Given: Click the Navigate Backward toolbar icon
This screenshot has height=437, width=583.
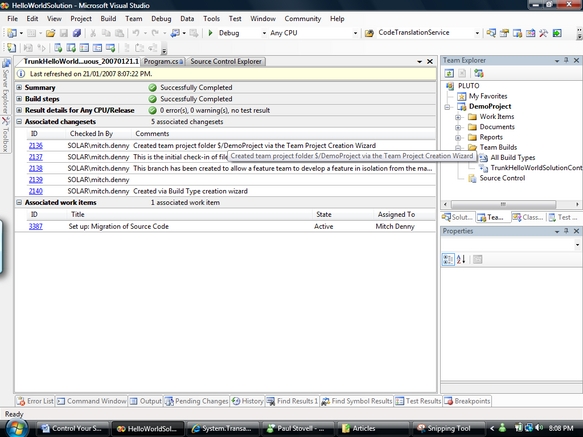Looking at the screenshot, I should (x=175, y=33).
